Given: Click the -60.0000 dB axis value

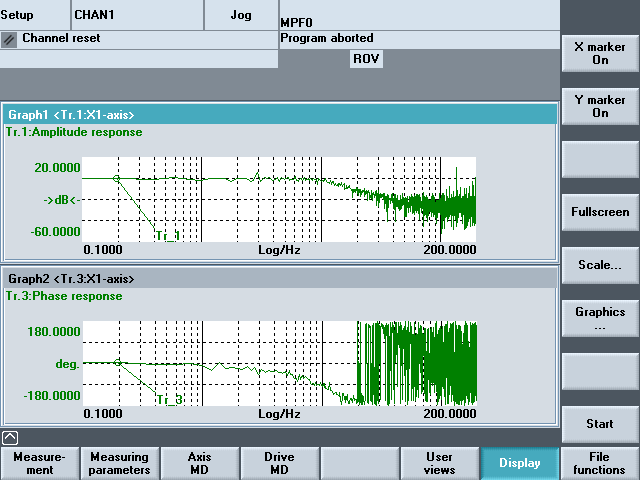Looking at the screenshot, I should [x=56, y=231].
